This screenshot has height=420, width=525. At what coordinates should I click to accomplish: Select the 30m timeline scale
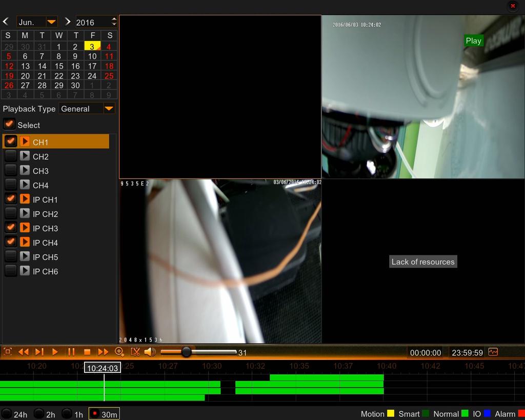pyautogui.click(x=104, y=414)
